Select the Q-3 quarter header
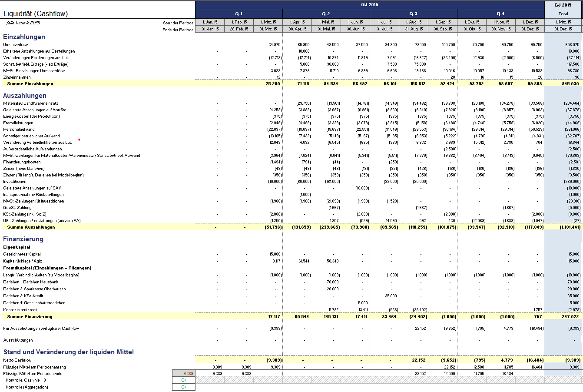Screen dimensions: 583x392 pyautogui.click(x=413, y=14)
